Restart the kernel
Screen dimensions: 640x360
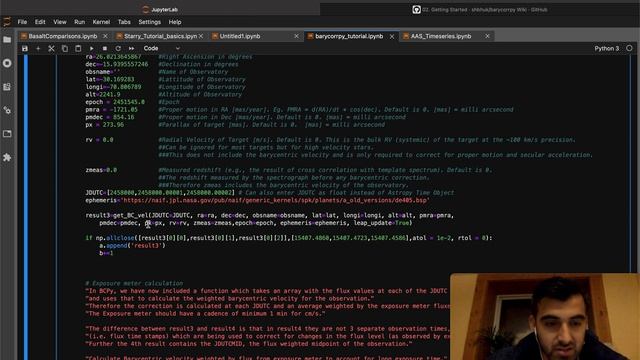pos(118,48)
